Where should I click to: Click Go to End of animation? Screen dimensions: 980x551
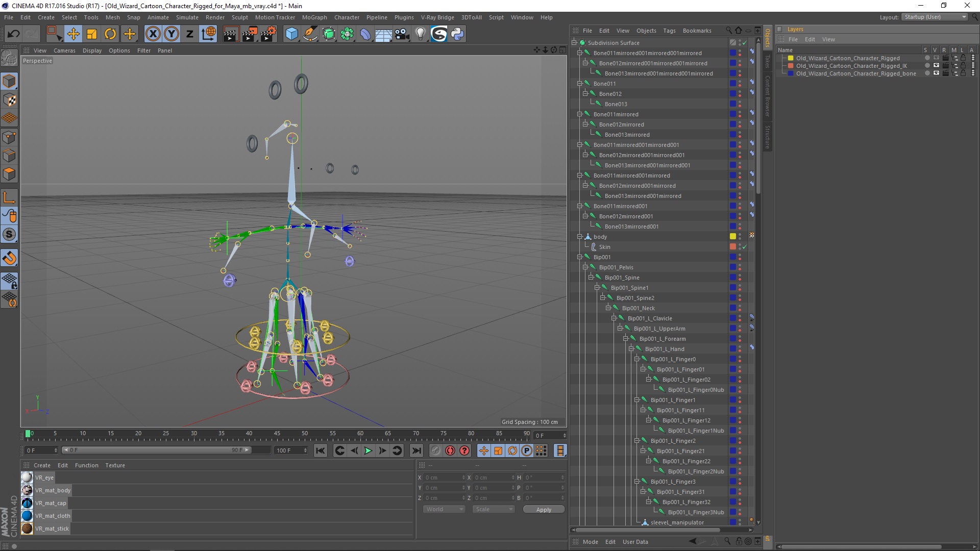pyautogui.click(x=416, y=450)
